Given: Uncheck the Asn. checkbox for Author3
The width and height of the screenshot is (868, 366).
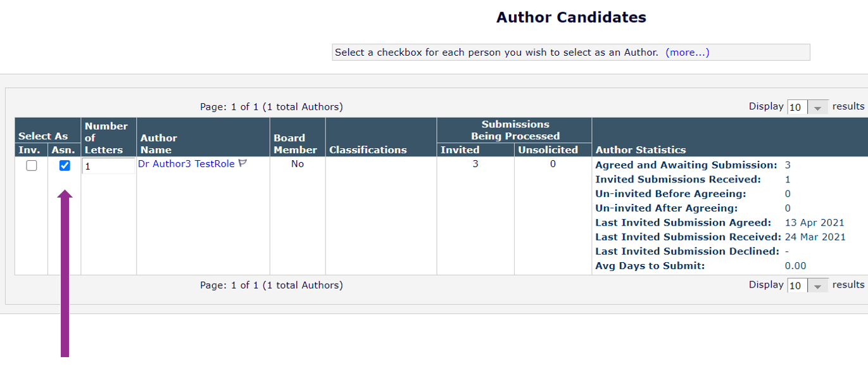Looking at the screenshot, I should pyautogui.click(x=65, y=166).
